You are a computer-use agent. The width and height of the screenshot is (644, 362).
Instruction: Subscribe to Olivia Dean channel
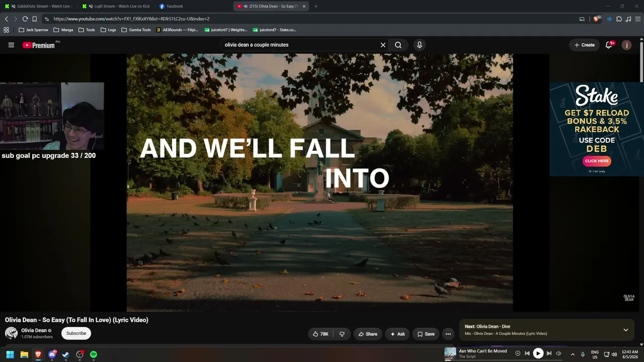(x=76, y=333)
